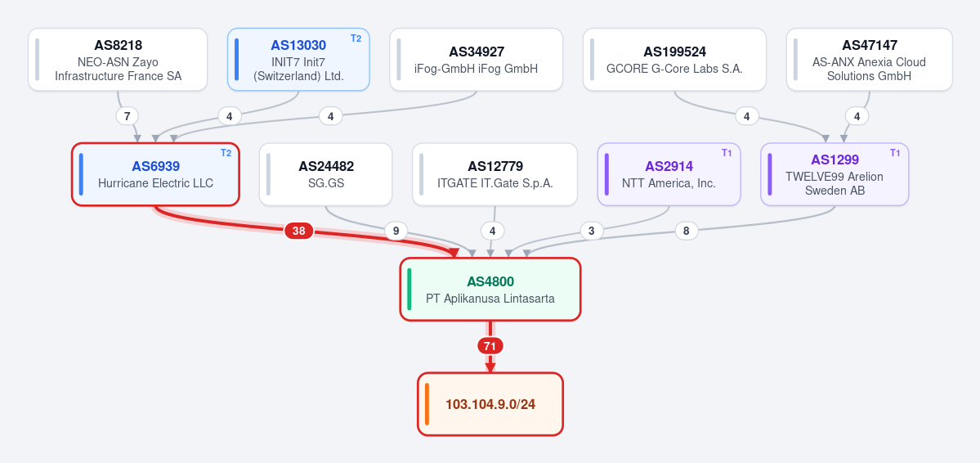
Task: Click the AS24482 SG.GS node
Action: [x=325, y=174]
